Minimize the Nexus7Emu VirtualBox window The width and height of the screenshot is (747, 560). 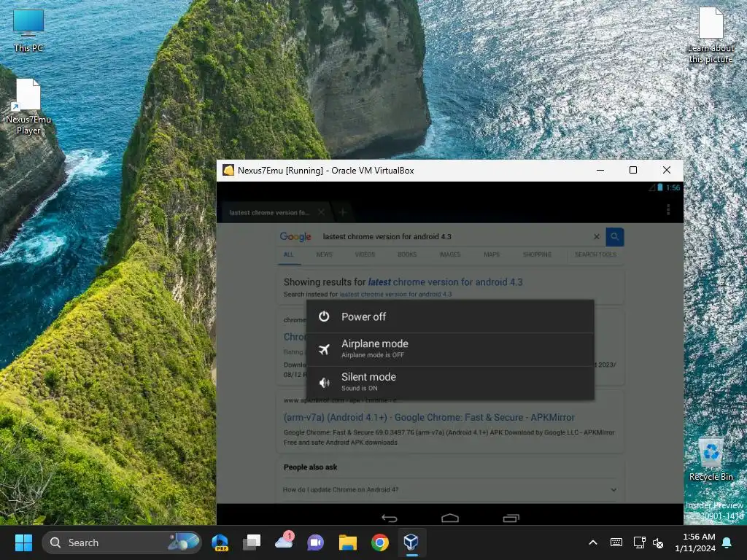click(600, 170)
